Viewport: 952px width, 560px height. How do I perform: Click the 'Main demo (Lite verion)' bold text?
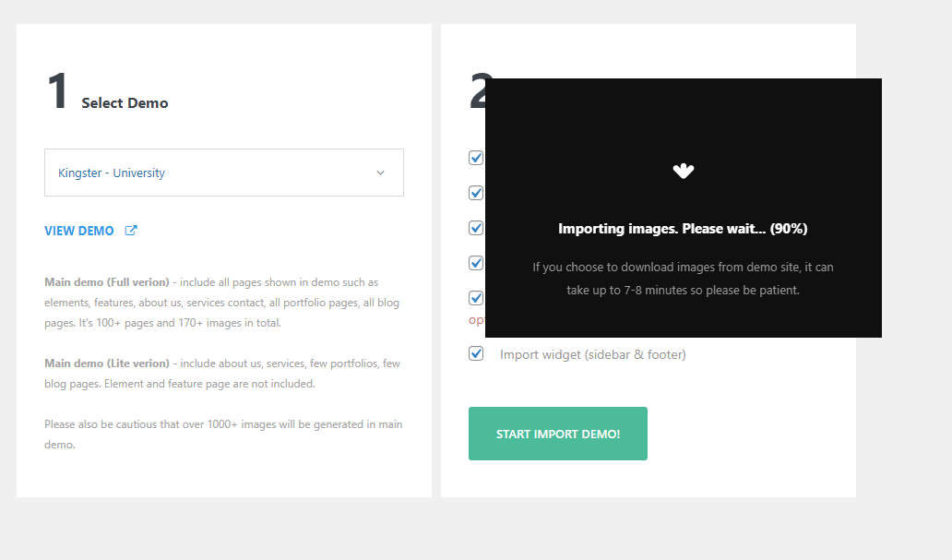tap(107, 363)
